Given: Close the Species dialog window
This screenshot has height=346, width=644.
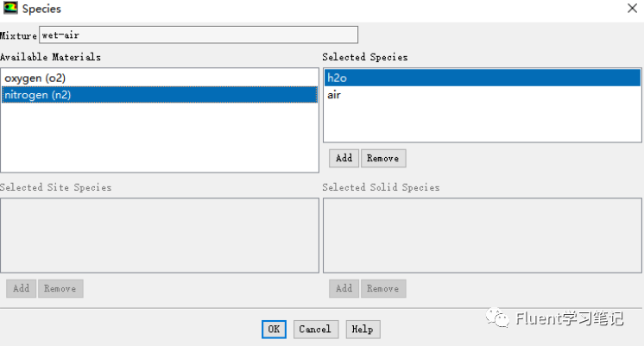Looking at the screenshot, I should [632, 9].
